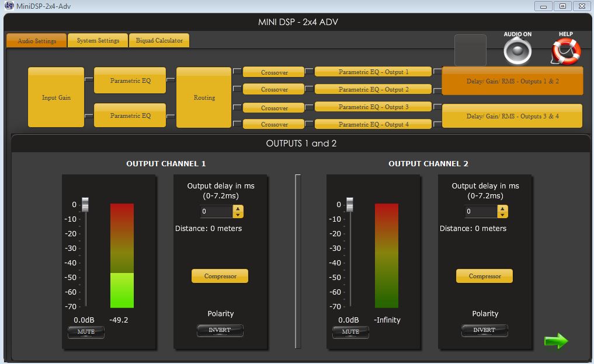Click Output Channel 2 0.0dB gain value

click(348, 320)
